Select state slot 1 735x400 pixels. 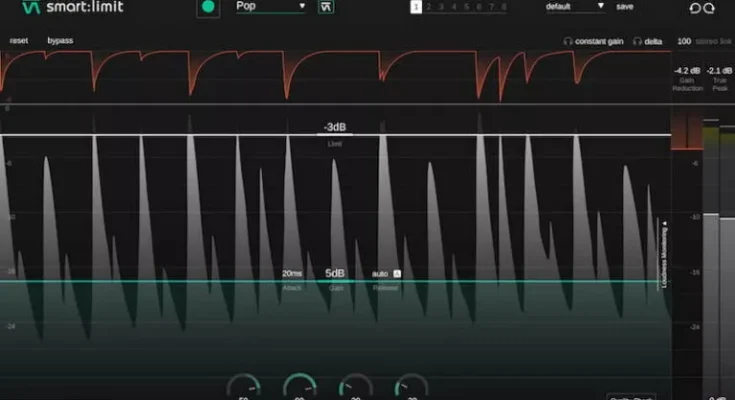[416, 7]
